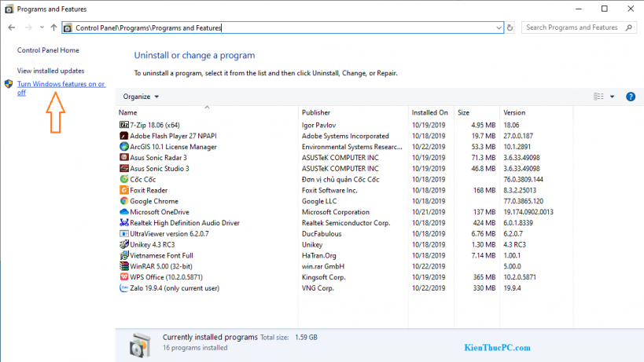This screenshot has width=644, height=362.
Task: Select the Zalo app icon
Action: (123, 288)
